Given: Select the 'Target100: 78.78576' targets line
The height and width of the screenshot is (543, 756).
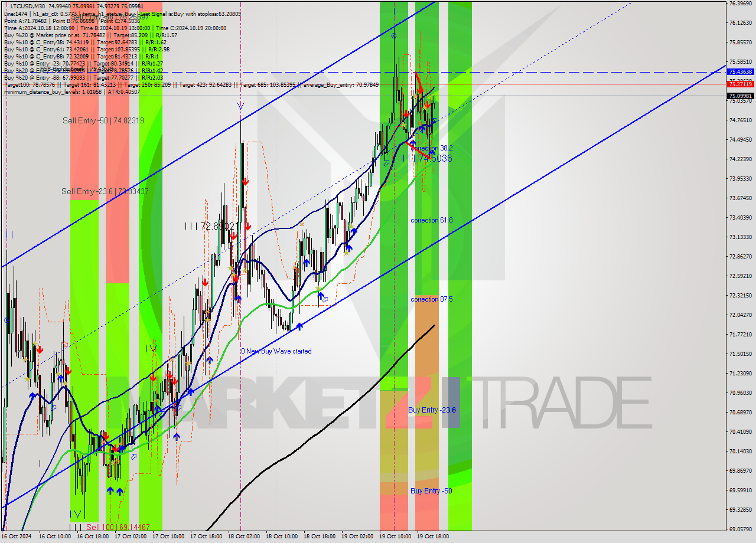Looking at the screenshot, I should (x=191, y=84).
